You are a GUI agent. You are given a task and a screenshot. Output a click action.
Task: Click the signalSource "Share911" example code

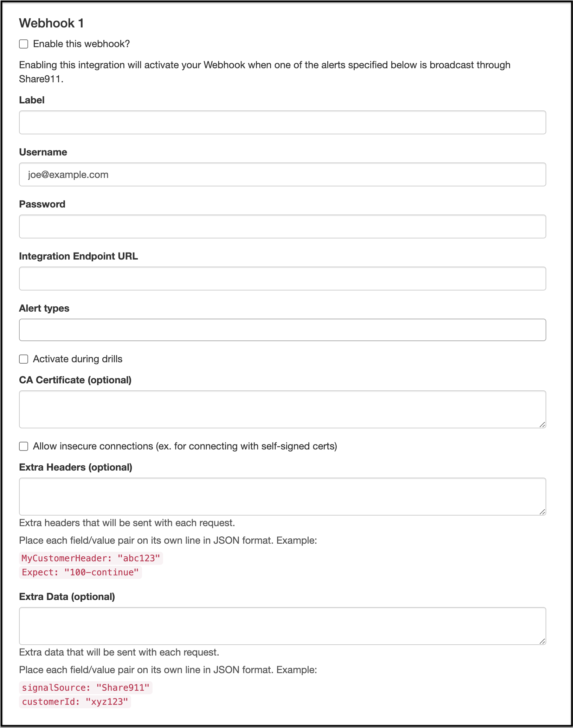pyautogui.click(x=86, y=688)
